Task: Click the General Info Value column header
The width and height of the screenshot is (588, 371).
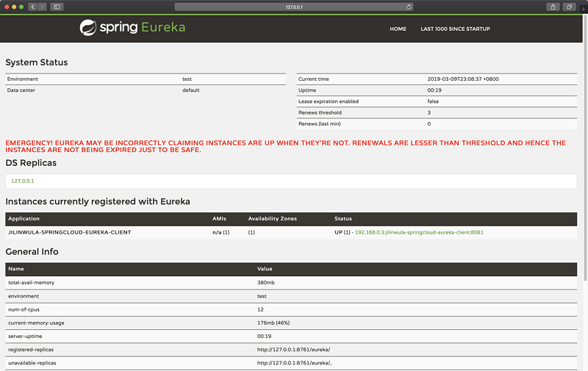Action: [x=265, y=269]
